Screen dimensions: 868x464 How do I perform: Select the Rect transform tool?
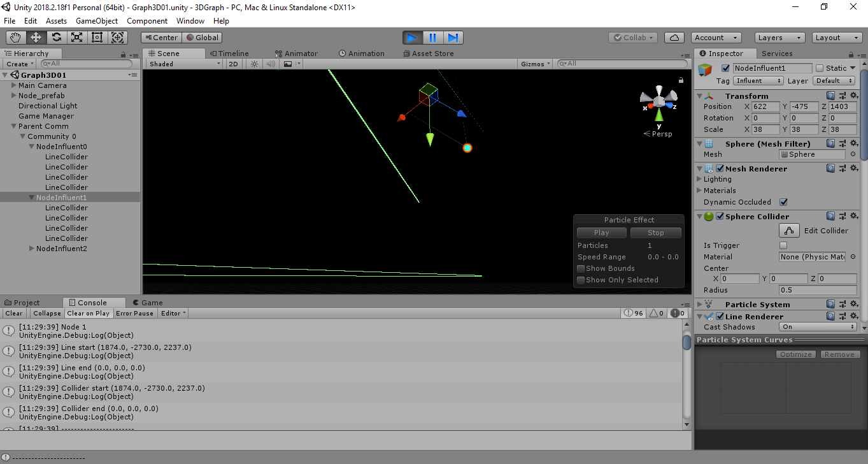coord(97,38)
